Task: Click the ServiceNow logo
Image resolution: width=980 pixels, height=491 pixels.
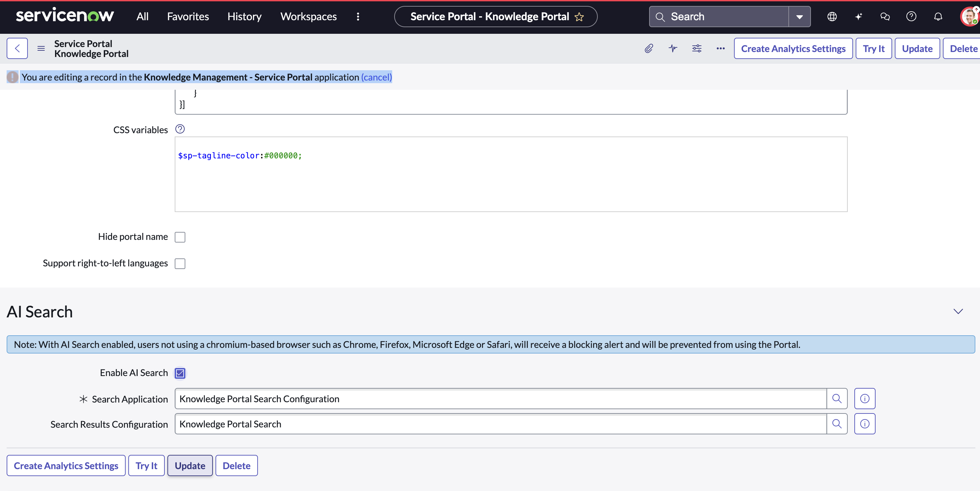Action: pyautogui.click(x=65, y=16)
